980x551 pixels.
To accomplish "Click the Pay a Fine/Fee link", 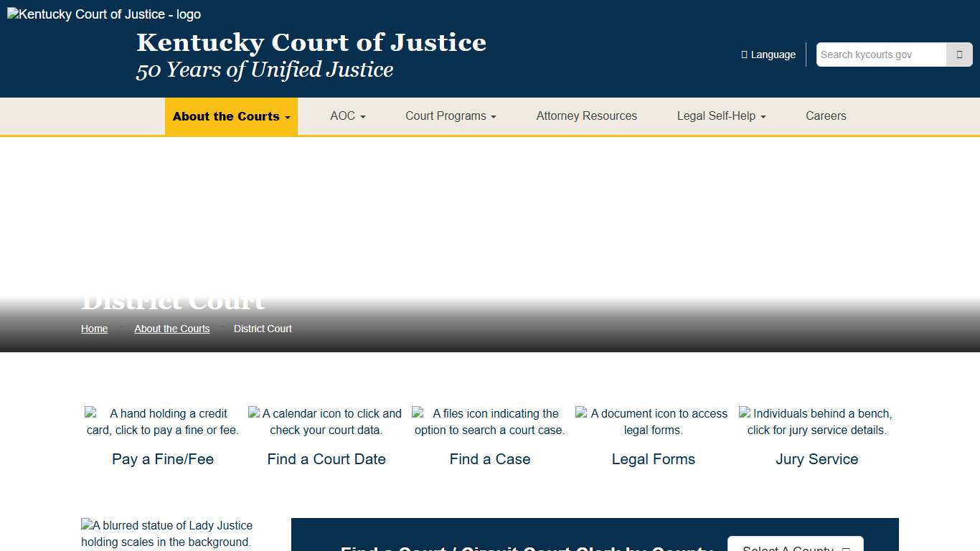I will [162, 458].
